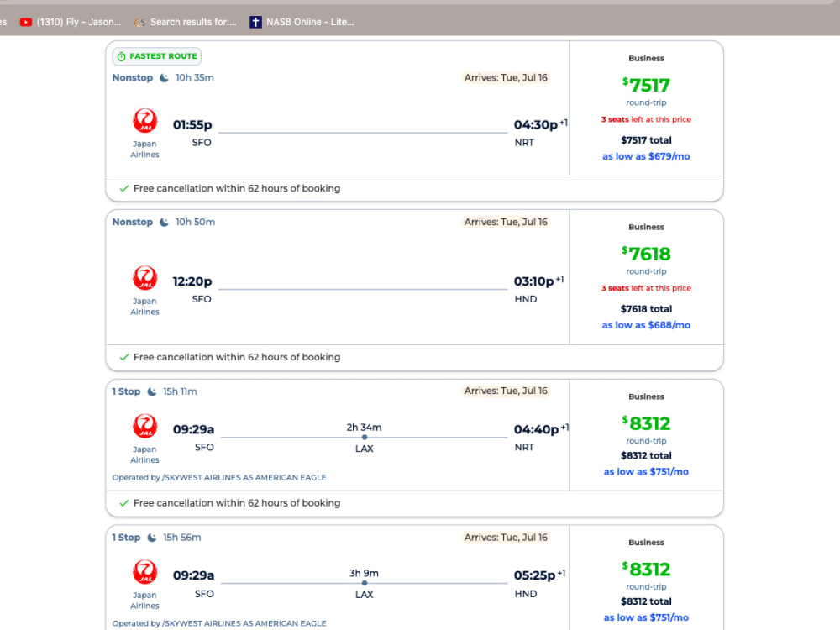
Task: Click '1 Stop' label on 15h 11m flight
Action: [x=126, y=391]
